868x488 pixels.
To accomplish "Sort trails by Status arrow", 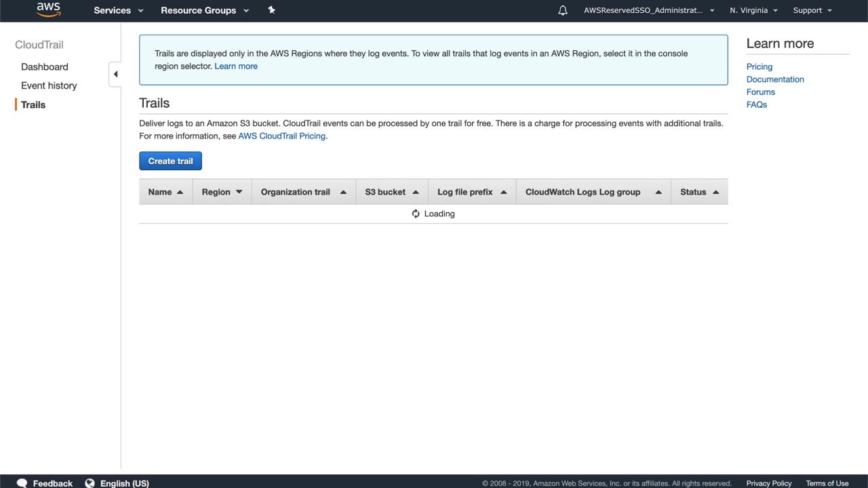I will (x=715, y=192).
